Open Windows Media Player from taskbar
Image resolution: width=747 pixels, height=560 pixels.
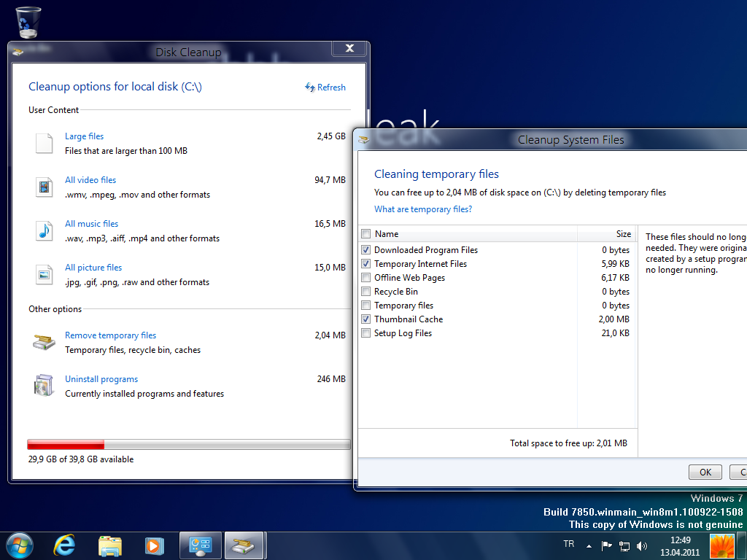coord(154,545)
